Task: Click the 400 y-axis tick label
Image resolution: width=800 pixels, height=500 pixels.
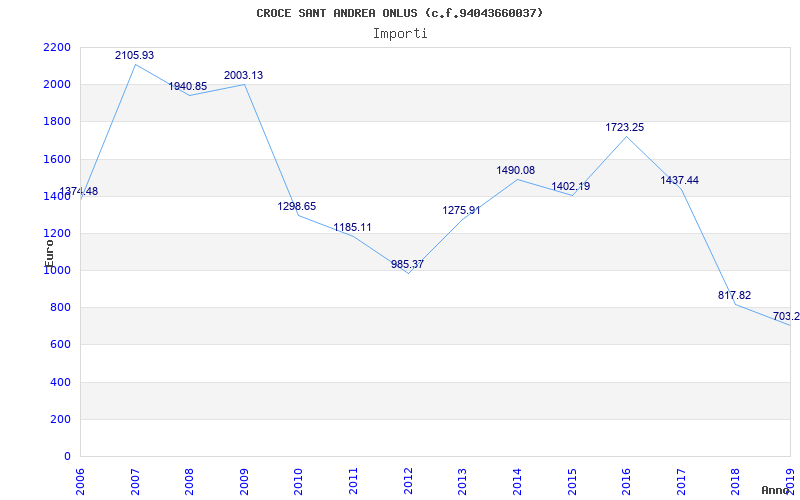Action: pyautogui.click(x=61, y=382)
